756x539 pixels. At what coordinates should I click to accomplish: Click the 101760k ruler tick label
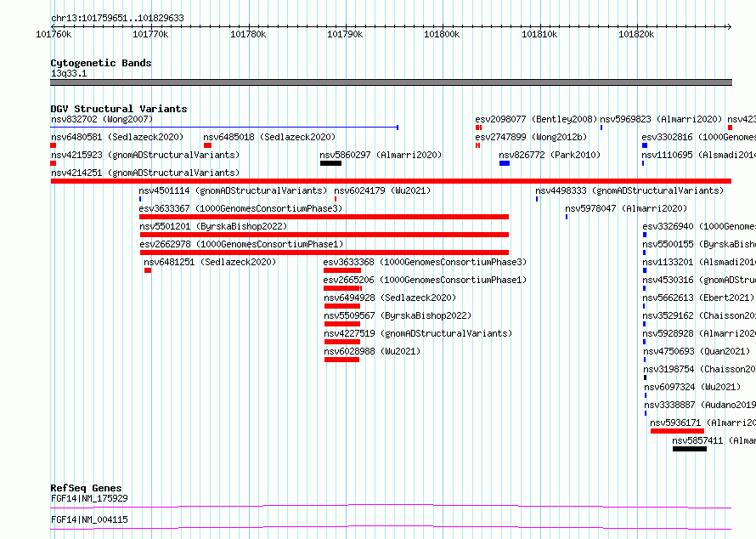point(54,34)
